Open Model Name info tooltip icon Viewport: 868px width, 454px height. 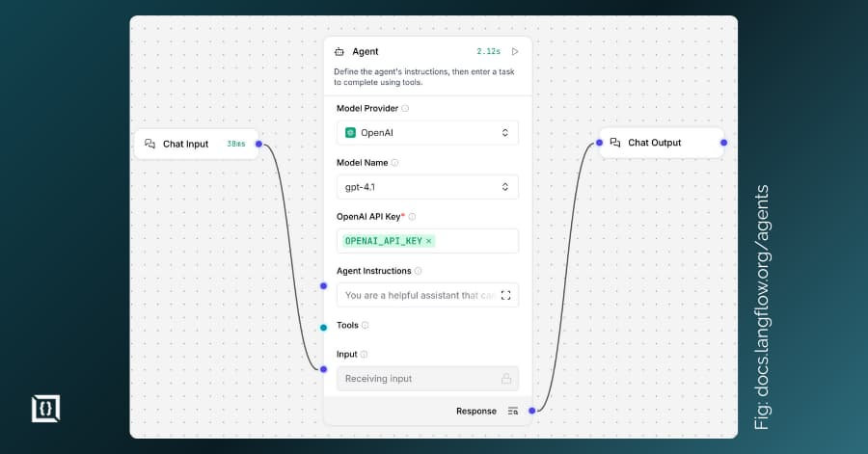click(394, 163)
